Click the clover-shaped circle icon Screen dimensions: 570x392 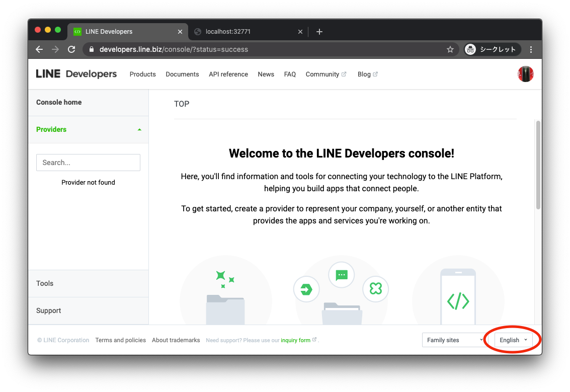click(375, 289)
